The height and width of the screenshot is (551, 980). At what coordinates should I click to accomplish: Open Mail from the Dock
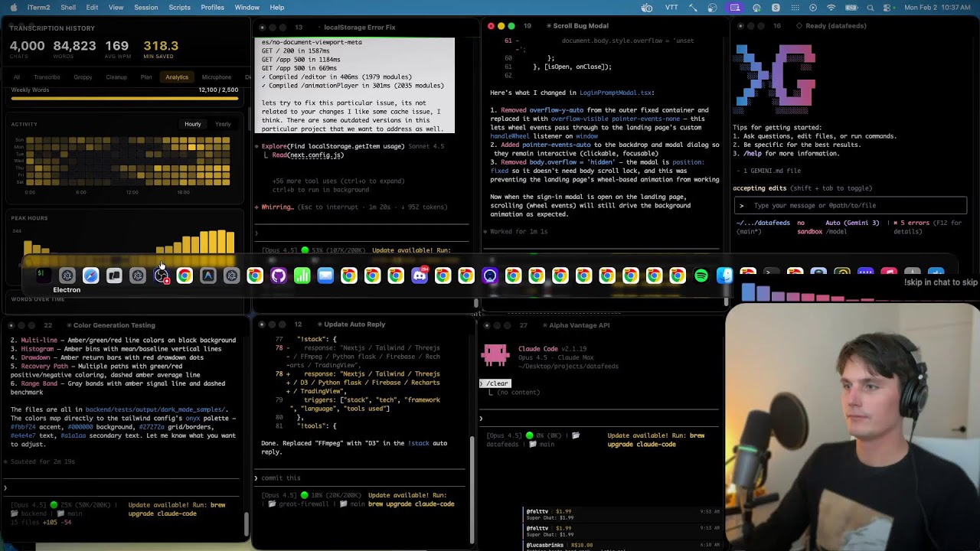point(325,275)
